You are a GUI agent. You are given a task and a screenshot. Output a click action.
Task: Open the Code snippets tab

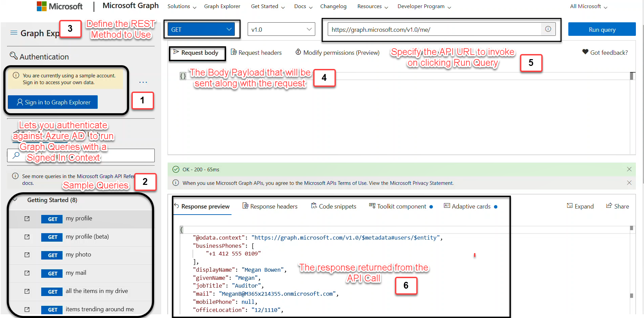coord(333,206)
